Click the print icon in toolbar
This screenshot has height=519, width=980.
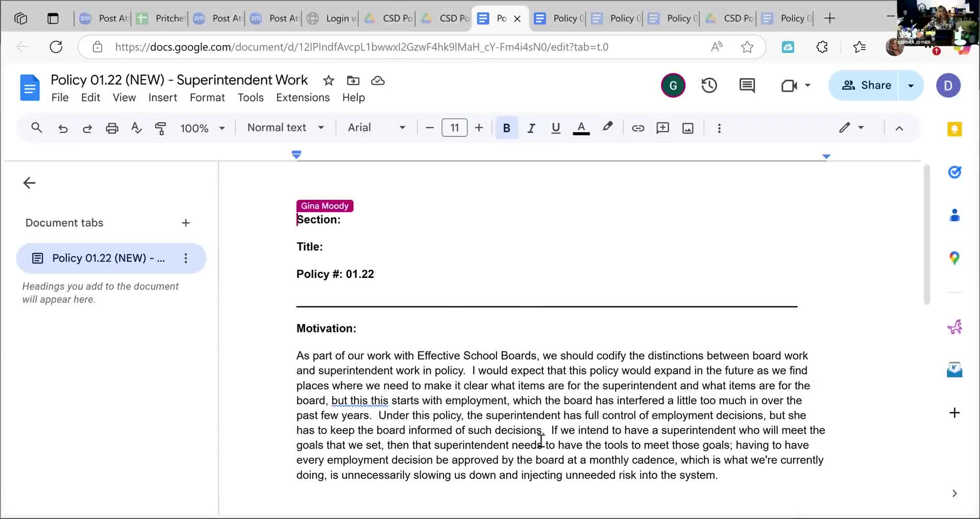coord(112,128)
